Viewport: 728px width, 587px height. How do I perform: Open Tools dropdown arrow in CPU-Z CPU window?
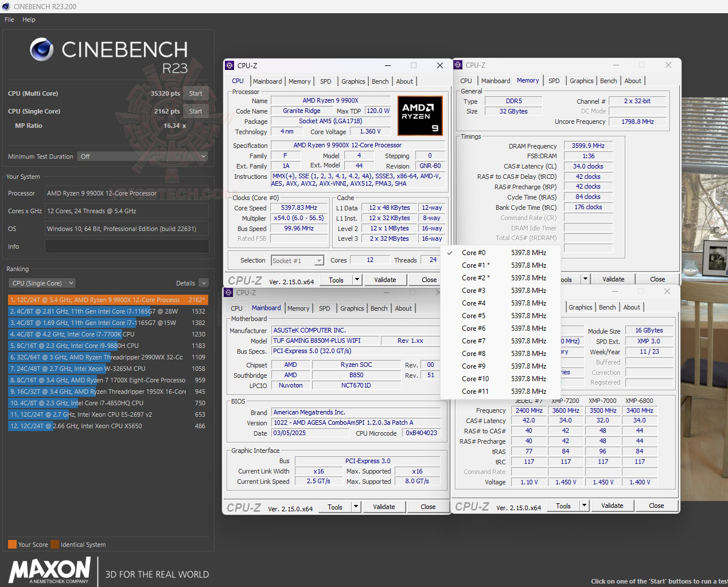[357, 280]
